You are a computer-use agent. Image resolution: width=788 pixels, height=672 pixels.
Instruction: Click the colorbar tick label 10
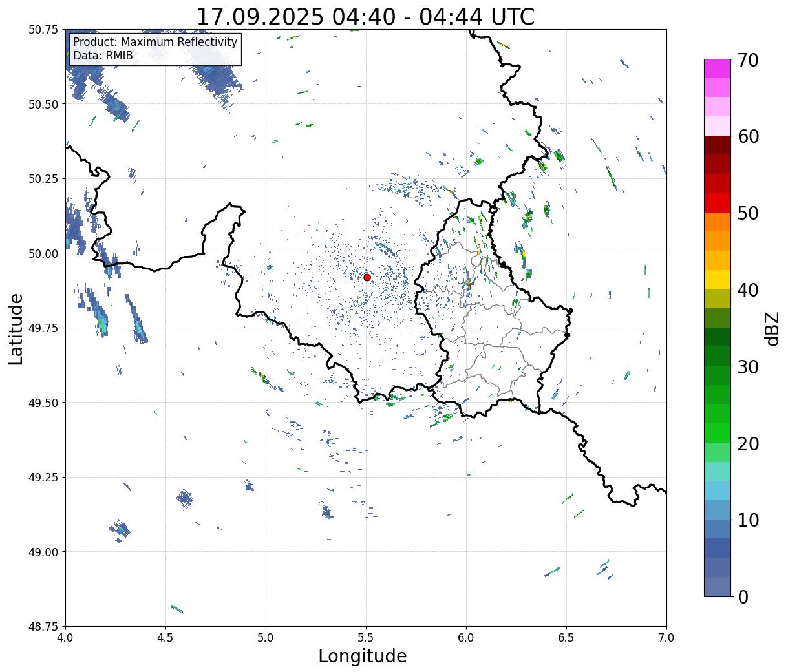[748, 520]
